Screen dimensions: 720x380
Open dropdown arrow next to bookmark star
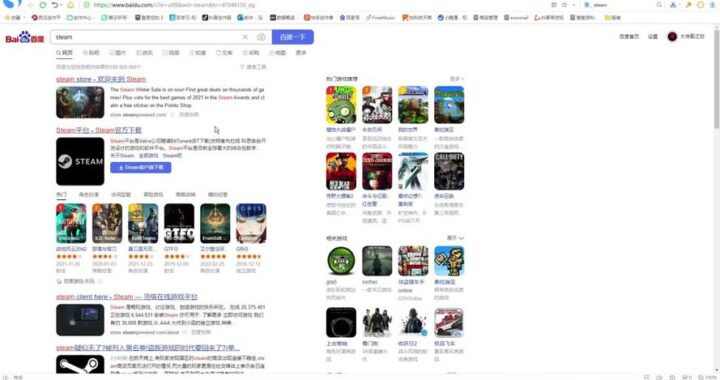pos(573,5)
